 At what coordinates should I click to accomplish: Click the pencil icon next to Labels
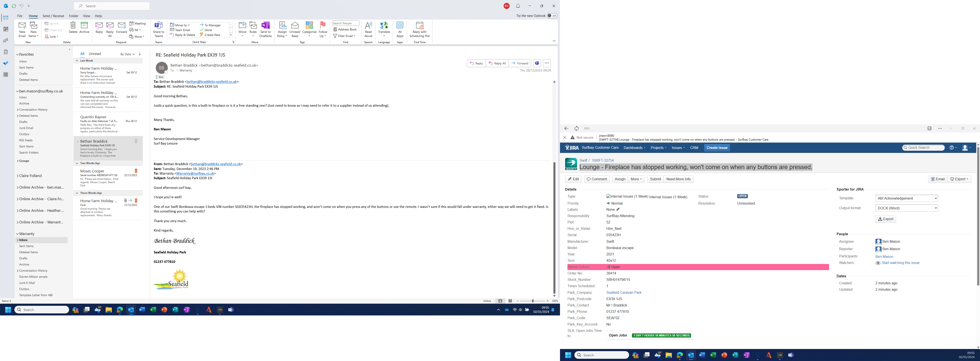coord(618,209)
